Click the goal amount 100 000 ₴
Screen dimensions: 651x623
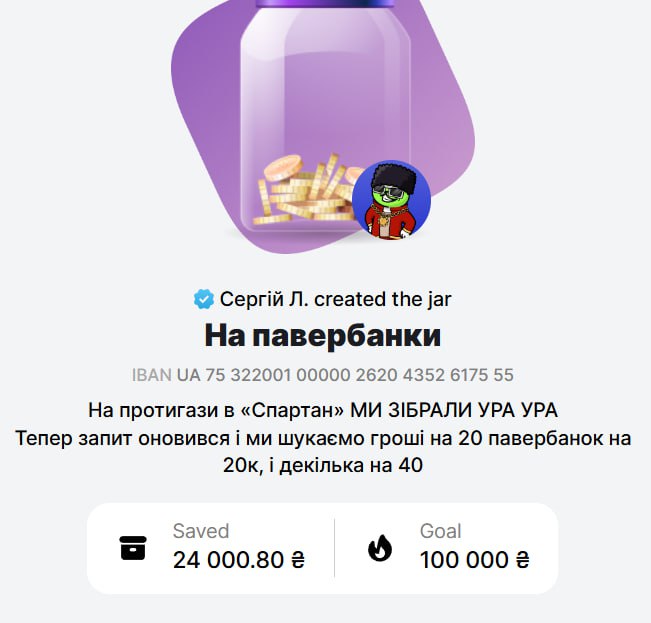[x=475, y=560]
